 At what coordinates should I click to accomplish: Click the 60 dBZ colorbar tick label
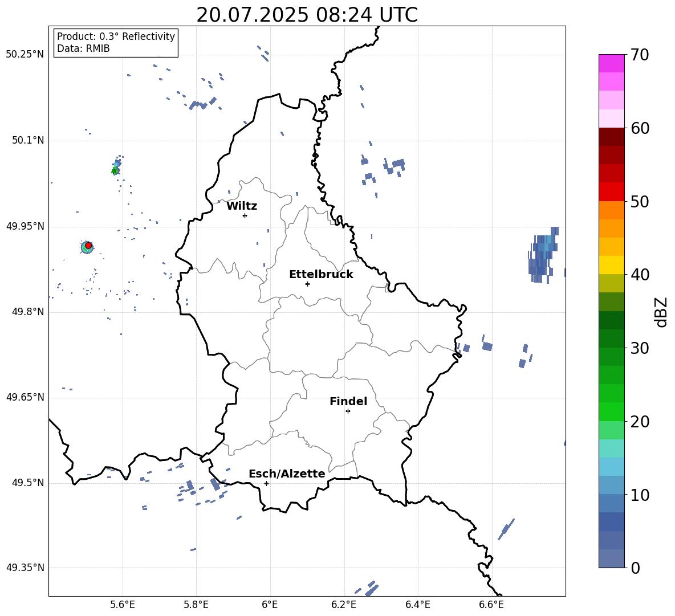point(640,128)
